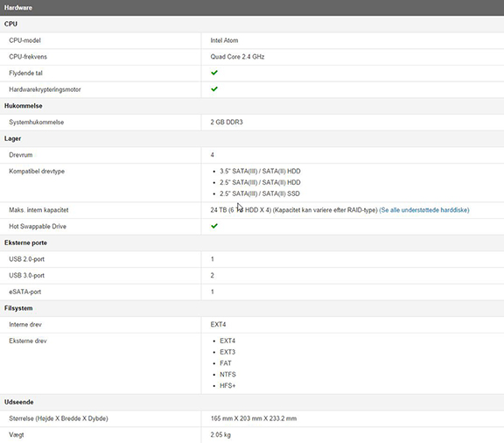
Task: Select the Eksterne porte section heading
Action: (x=25, y=243)
